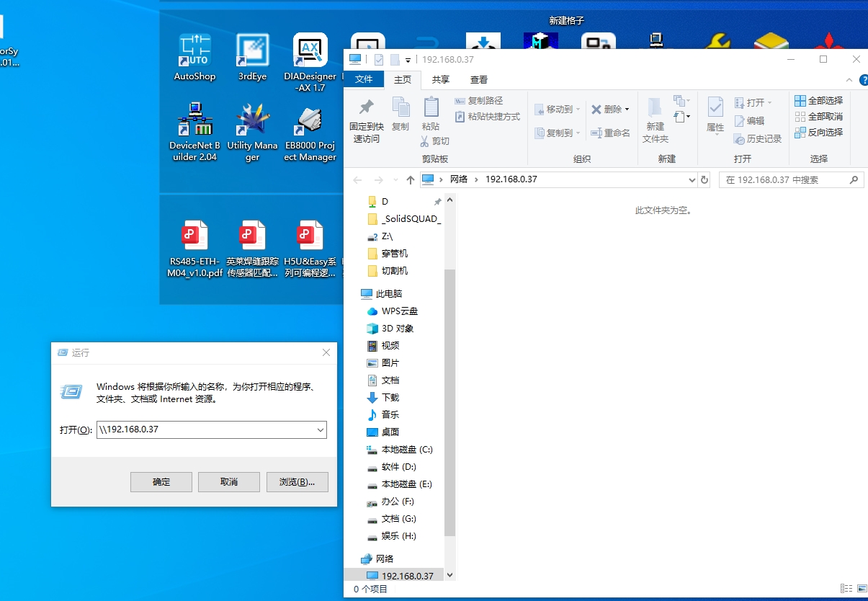Viewport: 868px width, 601px height.
Task: Switch to 查看 (View) ribbon tab
Action: point(479,80)
